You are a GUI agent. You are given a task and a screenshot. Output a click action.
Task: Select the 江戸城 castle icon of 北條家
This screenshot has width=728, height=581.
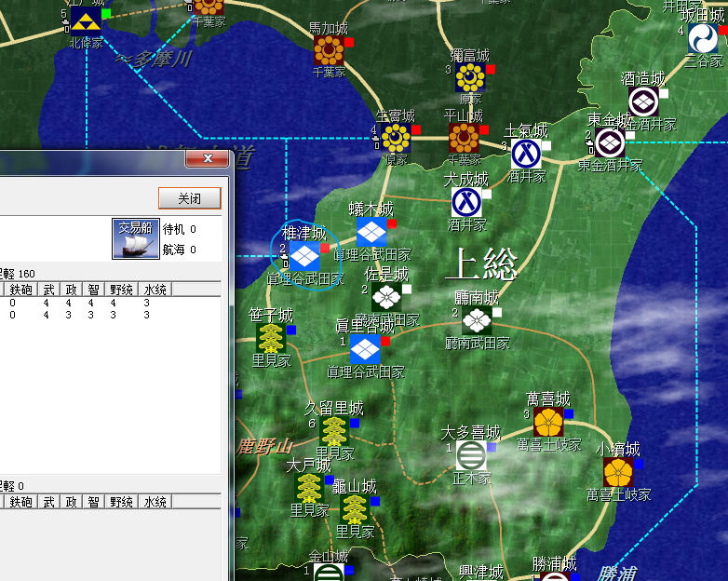[86, 21]
